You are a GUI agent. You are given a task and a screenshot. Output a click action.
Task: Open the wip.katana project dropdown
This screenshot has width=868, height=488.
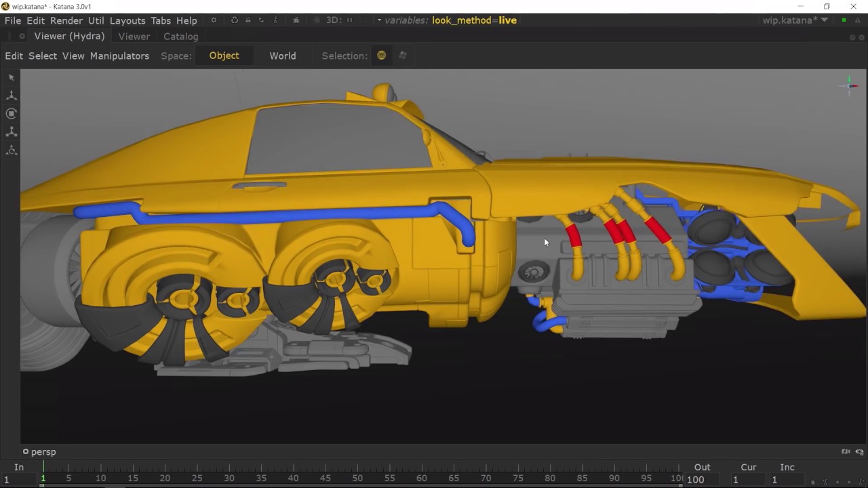click(x=825, y=20)
